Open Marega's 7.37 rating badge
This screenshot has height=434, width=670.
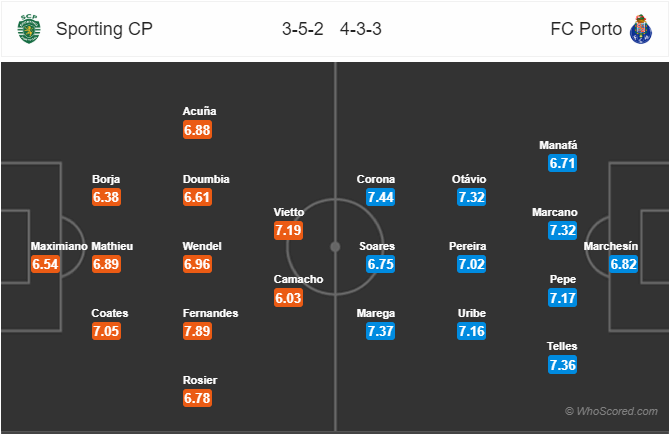click(x=380, y=331)
